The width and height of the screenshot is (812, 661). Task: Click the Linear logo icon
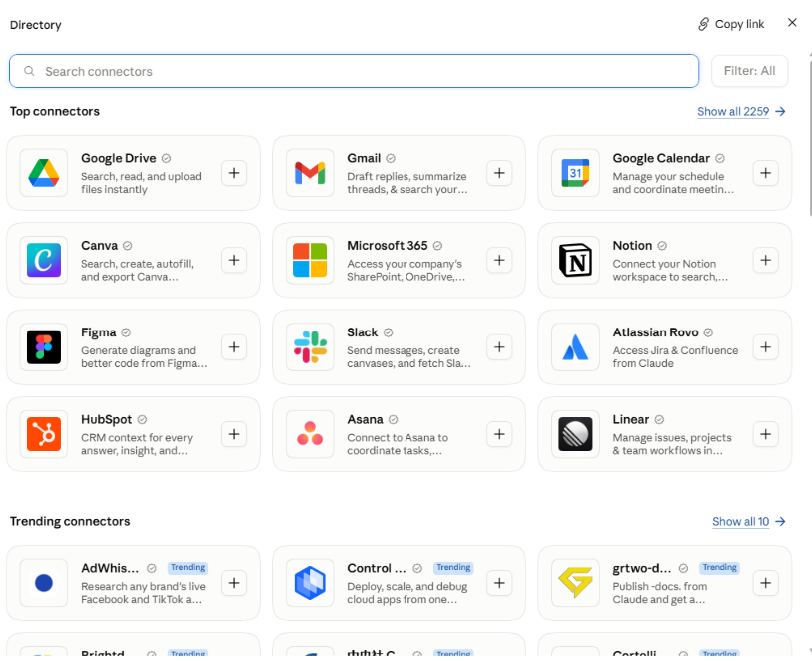pyautogui.click(x=575, y=434)
